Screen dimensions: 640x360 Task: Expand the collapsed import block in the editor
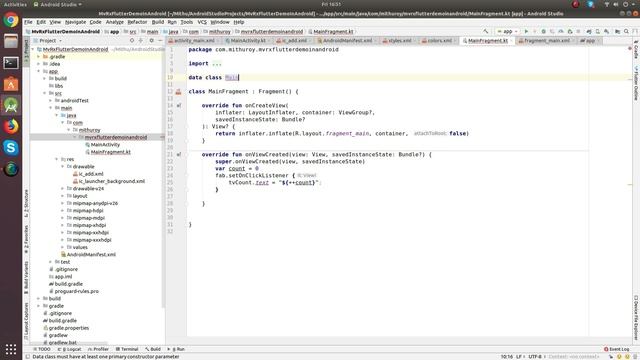coord(217,64)
